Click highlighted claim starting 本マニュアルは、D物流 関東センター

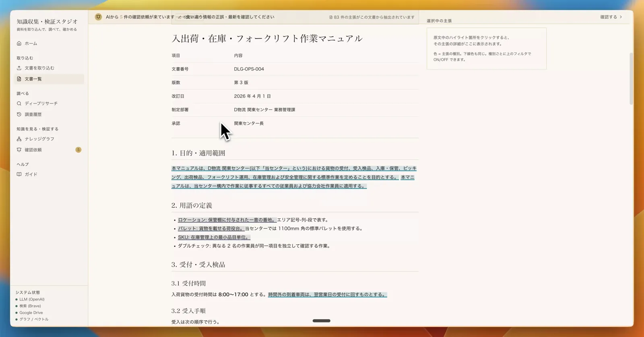click(x=294, y=173)
